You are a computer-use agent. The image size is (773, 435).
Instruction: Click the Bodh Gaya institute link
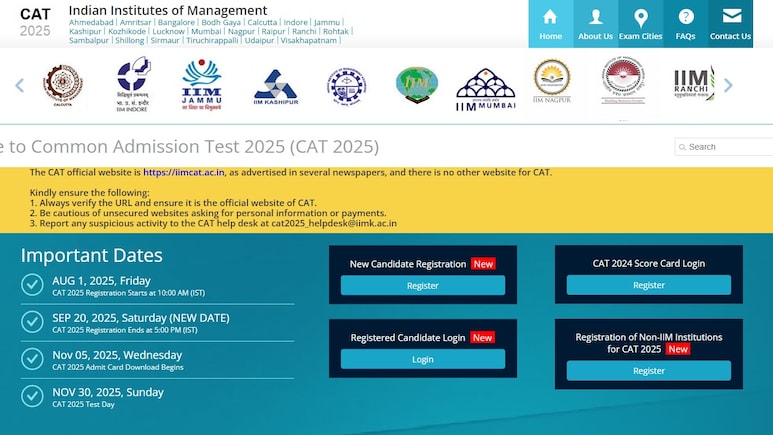[221, 22]
